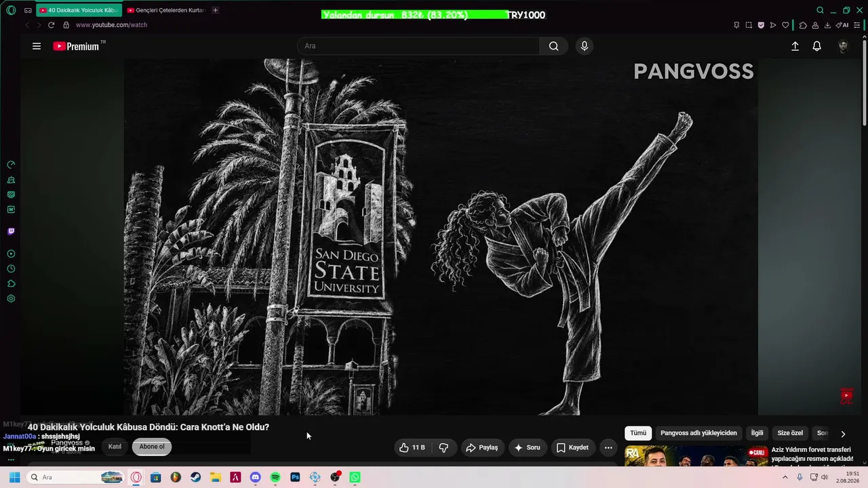Viewport: 868px width, 488px height.
Task: Click the video title text
Action: click(x=149, y=427)
